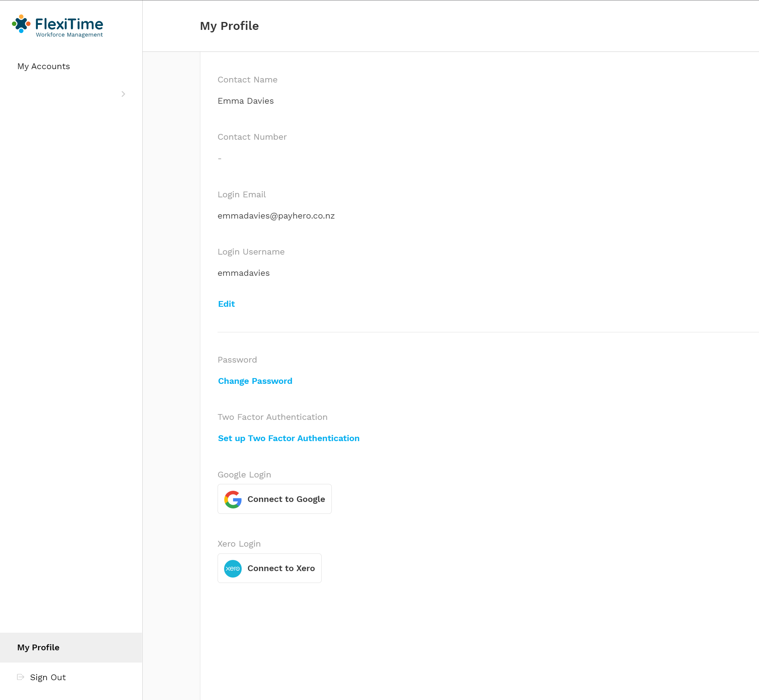Select My Profile in sidebar
The image size is (759, 700).
pyautogui.click(x=71, y=647)
